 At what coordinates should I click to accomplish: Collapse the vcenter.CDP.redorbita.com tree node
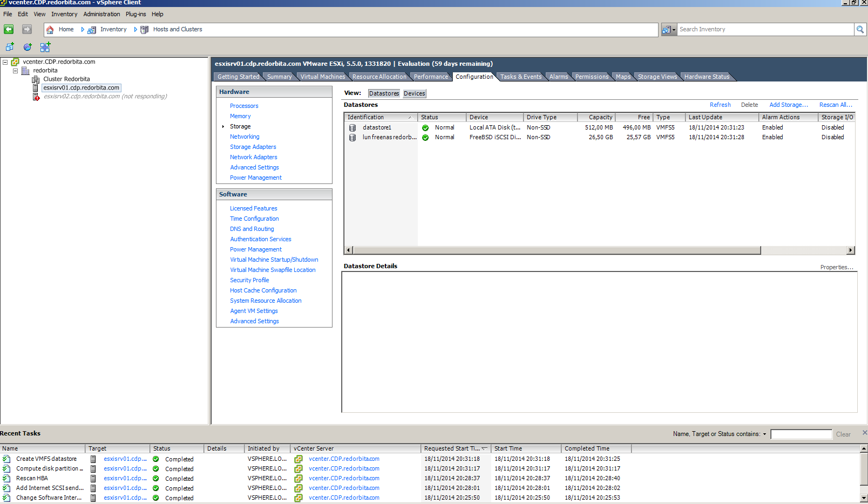coord(5,62)
